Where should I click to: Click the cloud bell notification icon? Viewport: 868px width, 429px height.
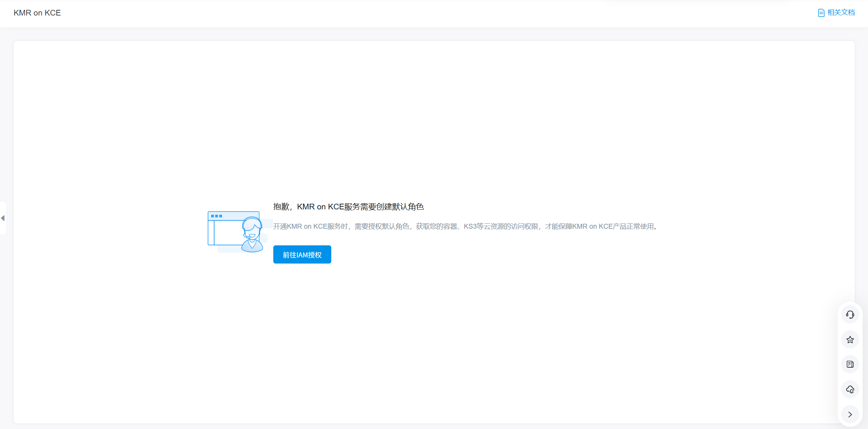[850, 389]
